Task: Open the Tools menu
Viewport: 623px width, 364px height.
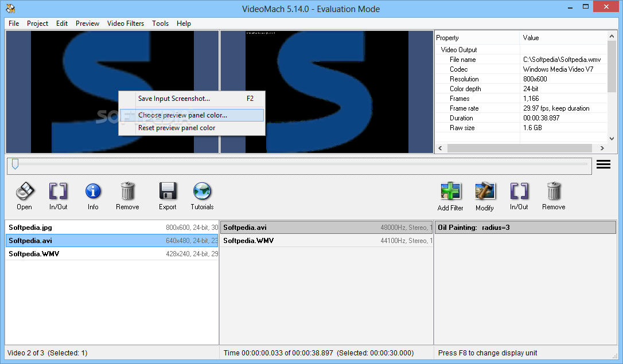Action: tap(160, 24)
